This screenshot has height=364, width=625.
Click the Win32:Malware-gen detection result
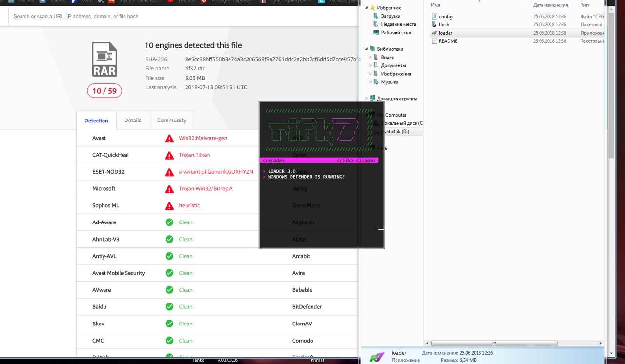(x=203, y=138)
